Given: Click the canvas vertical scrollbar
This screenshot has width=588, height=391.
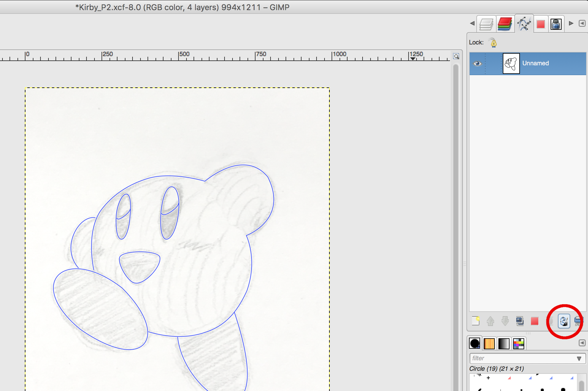Looking at the screenshot, I should pyautogui.click(x=456, y=227).
